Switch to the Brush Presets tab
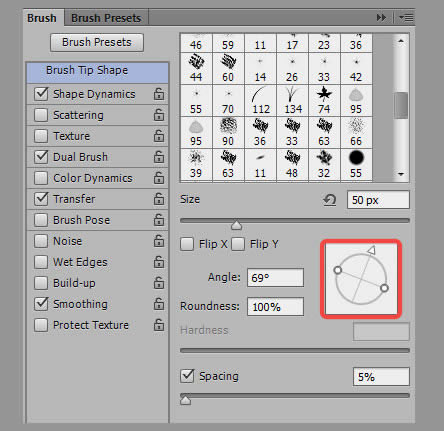 coord(106,18)
